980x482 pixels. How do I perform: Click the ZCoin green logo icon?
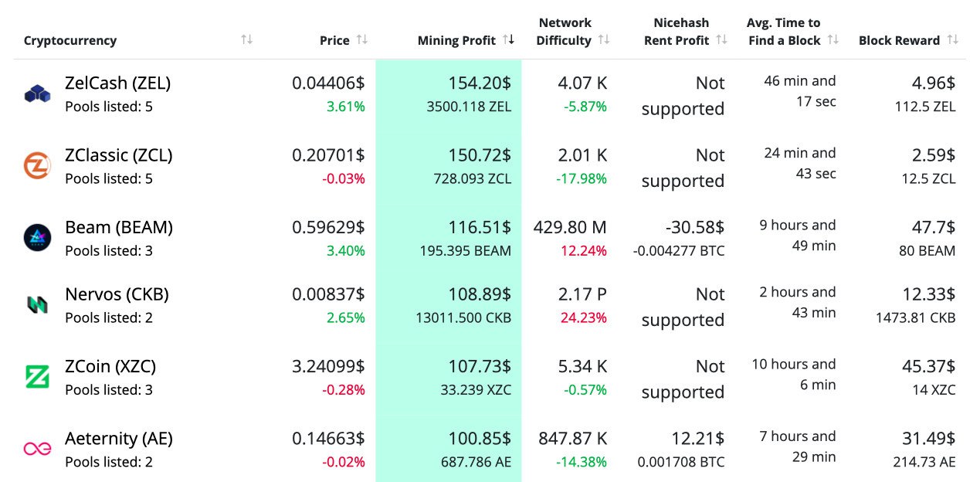pos(36,377)
